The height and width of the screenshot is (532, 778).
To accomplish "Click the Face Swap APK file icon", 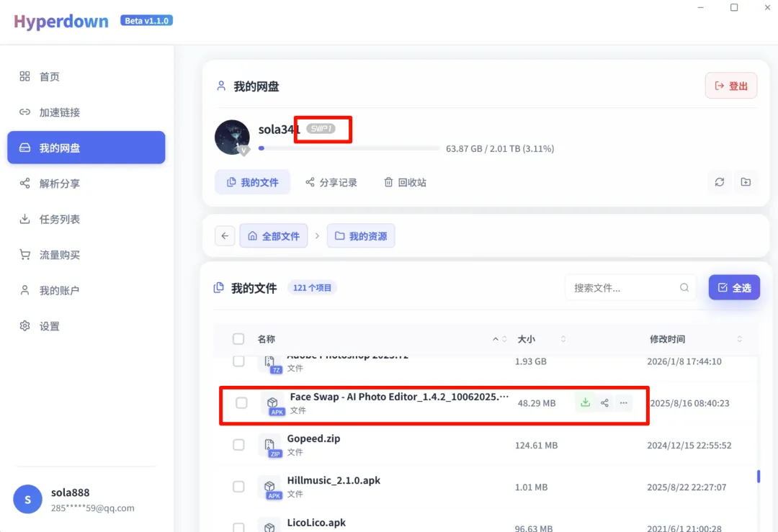I will pyautogui.click(x=273, y=404).
